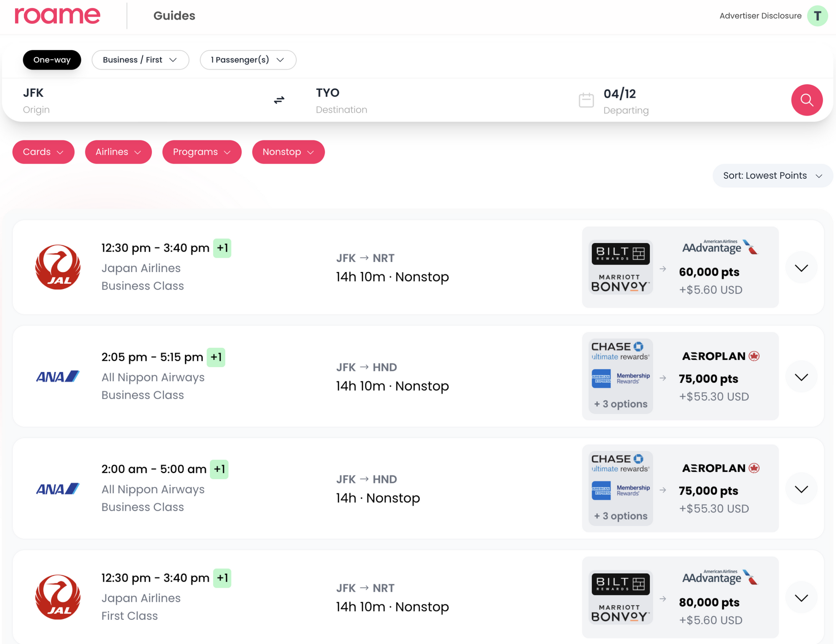Viewport: 836px width, 644px height.
Task: Open the Nonstop filter dropdown
Action: pyautogui.click(x=288, y=152)
